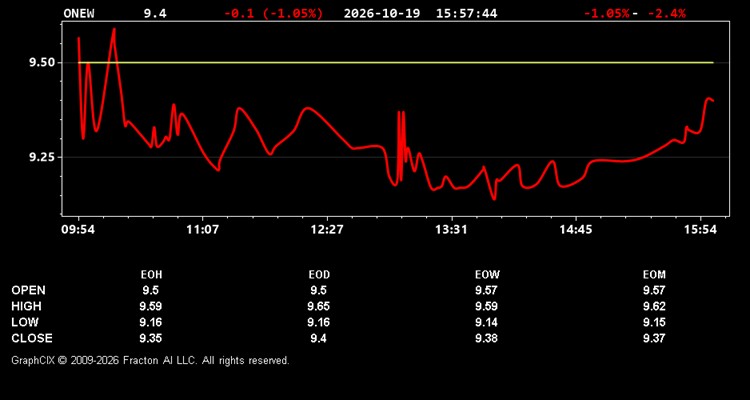This screenshot has width=750, height=400.
Task: Click the timestamp 15:57:44
Action: click(x=466, y=13)
